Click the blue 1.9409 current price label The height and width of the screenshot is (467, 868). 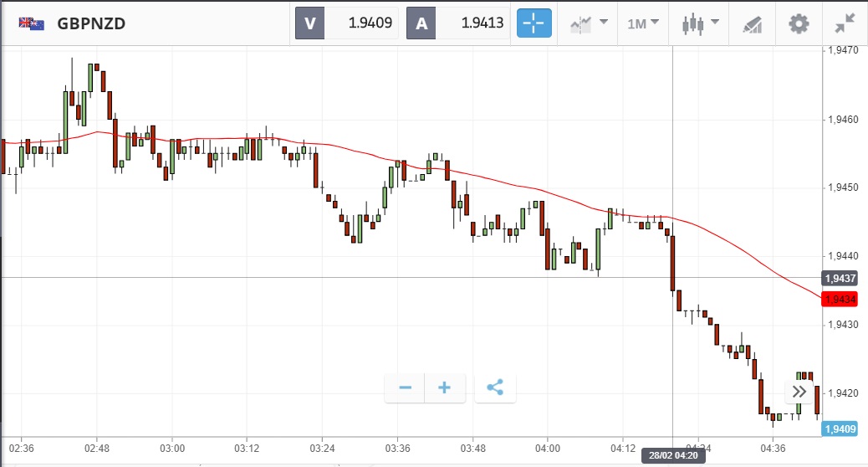(x=840, y=429)
